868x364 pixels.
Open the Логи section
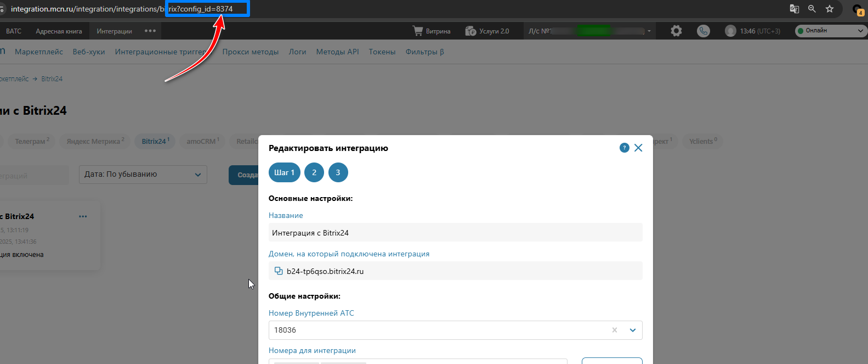pos(298,52)
